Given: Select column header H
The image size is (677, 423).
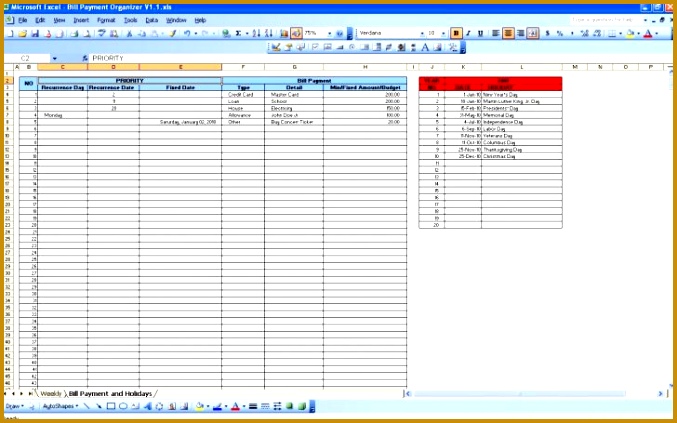Looking at the screenshot, I should (x=365, y=67).
